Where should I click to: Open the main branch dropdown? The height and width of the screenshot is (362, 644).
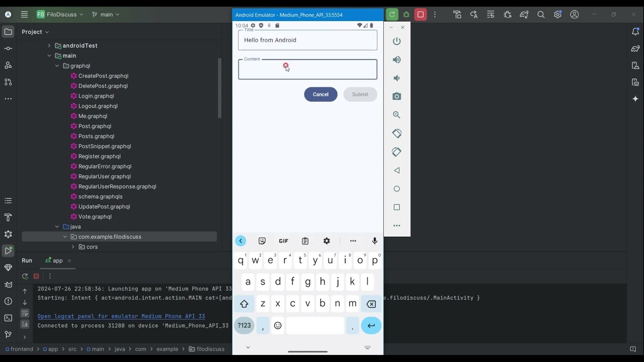coord(106,15)
